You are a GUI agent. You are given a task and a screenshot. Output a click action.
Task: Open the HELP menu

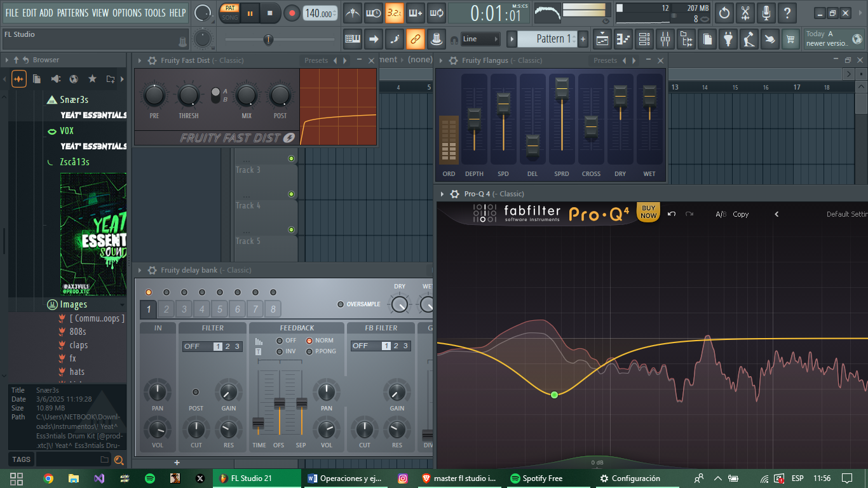[178, 13]
